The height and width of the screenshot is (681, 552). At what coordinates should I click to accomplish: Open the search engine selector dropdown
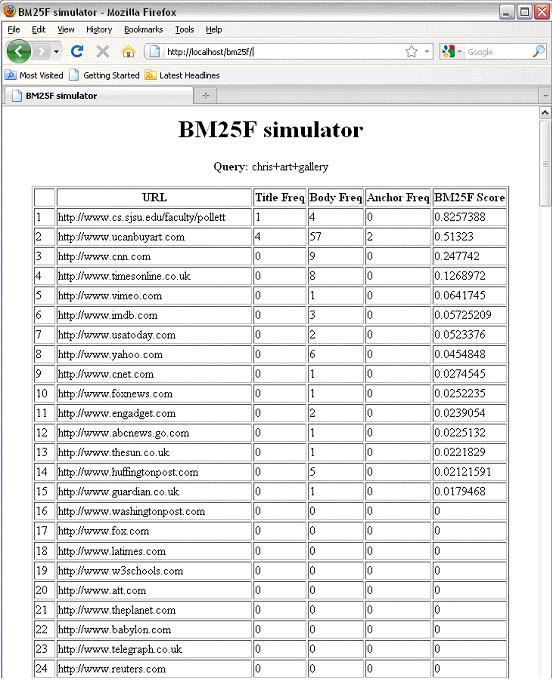(x=451, y=52)
